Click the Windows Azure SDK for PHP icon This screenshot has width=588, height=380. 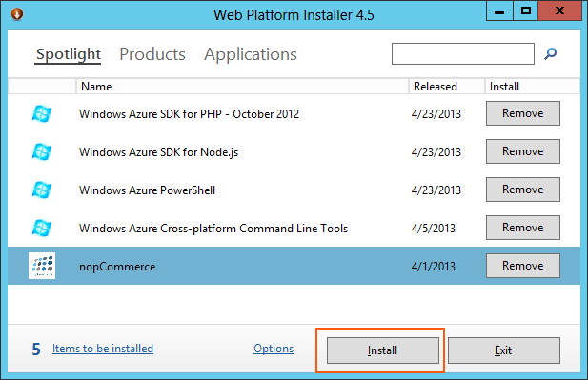[42, 113]
